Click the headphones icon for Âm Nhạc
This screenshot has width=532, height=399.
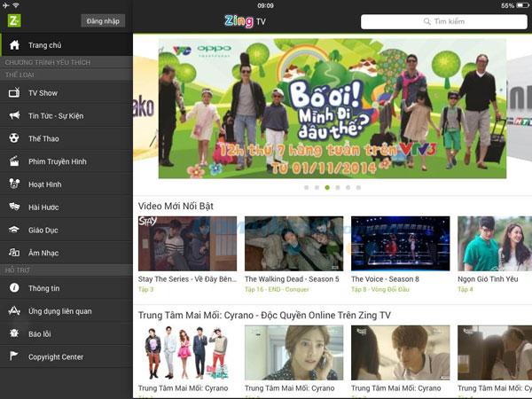(x=14, y=253)
